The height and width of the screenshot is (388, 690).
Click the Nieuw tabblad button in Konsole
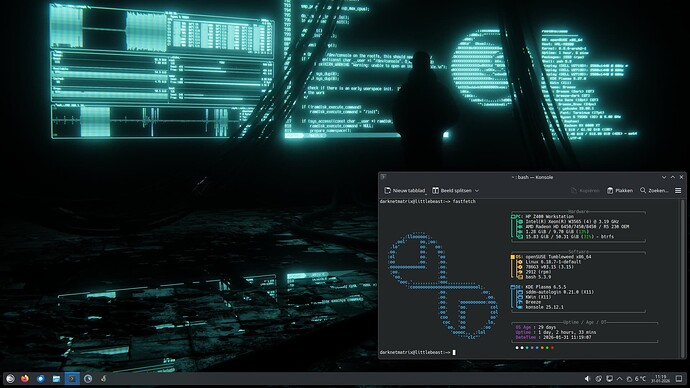(404, 190)
